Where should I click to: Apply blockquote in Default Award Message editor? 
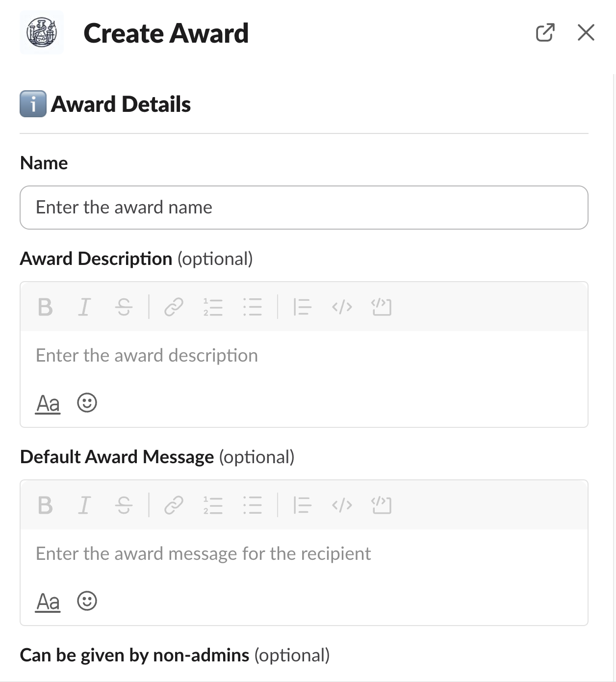302,505
